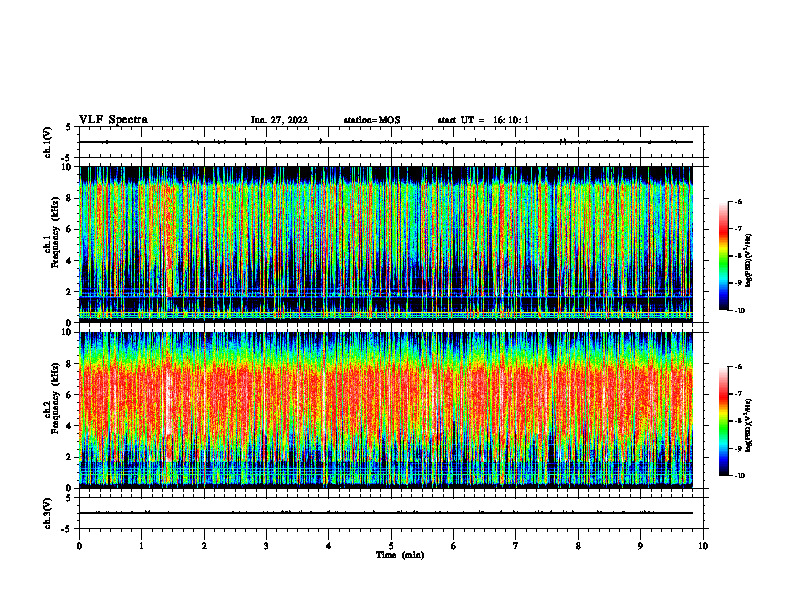Click the ch.1 colorbar tick label "-8"
Image resolution: width=792 pixels, height=612 pixels.
point(738,256)
